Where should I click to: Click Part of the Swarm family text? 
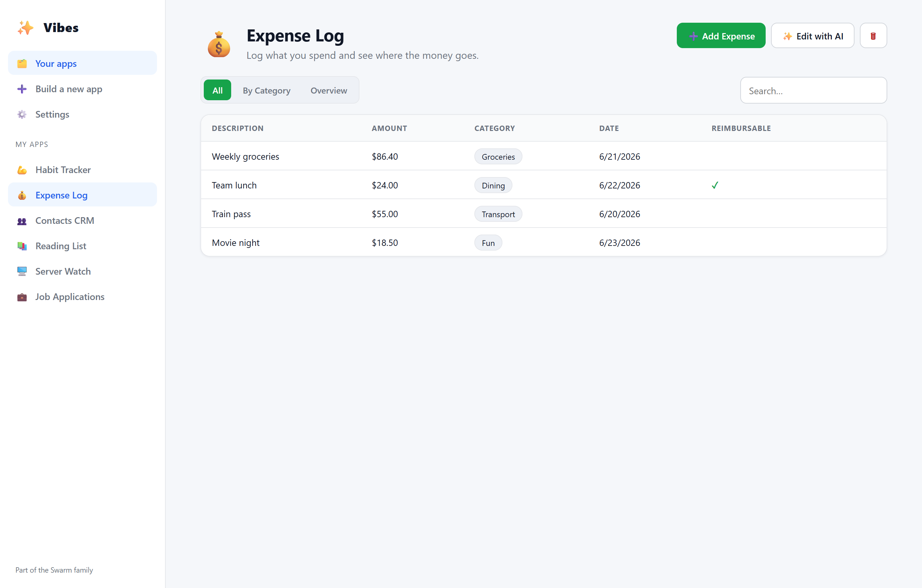pyautogui.click(x=54, y=570)
